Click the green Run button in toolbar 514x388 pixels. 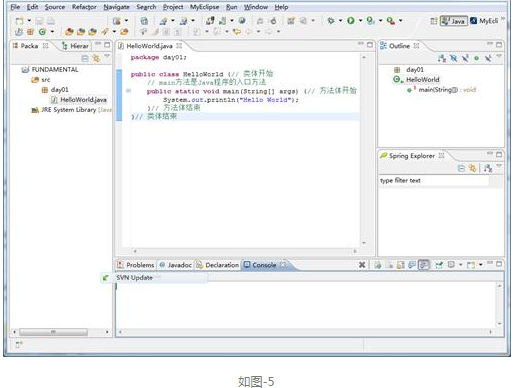point(350,21)
